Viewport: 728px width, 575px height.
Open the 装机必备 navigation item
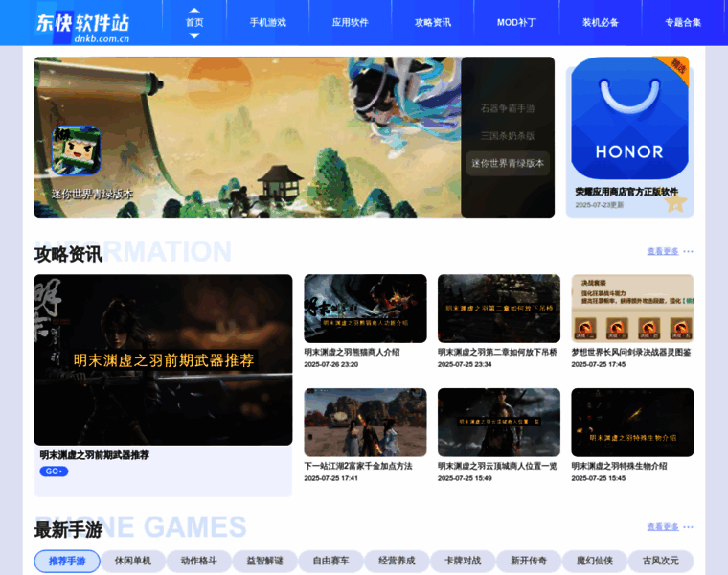click(x=601, y=22)
